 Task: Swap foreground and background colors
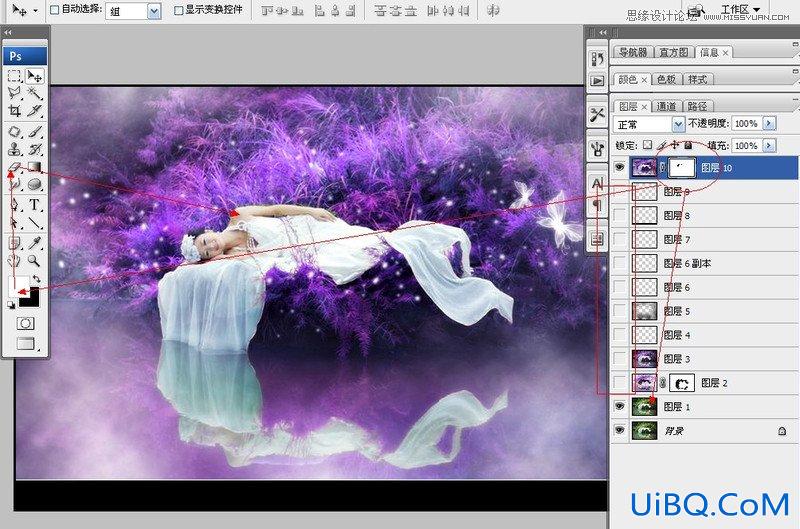point(36,279)
